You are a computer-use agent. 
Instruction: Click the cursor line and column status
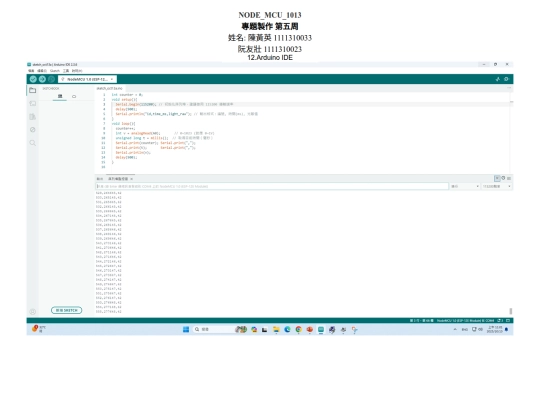(x=422, y=321)
